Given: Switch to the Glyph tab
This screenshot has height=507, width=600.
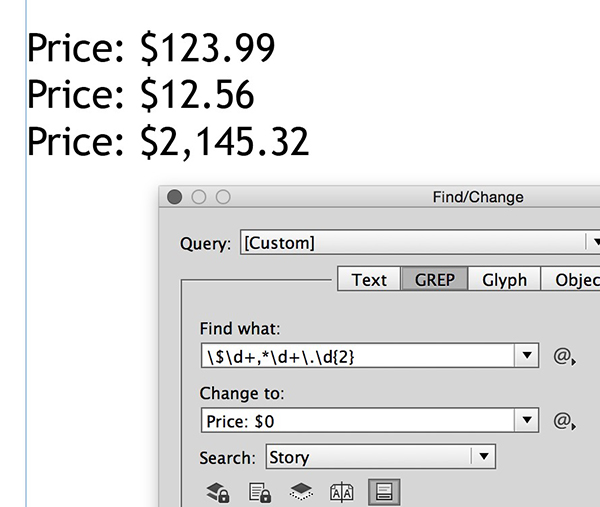Looking at the screenshot, I should coord(504,279).
